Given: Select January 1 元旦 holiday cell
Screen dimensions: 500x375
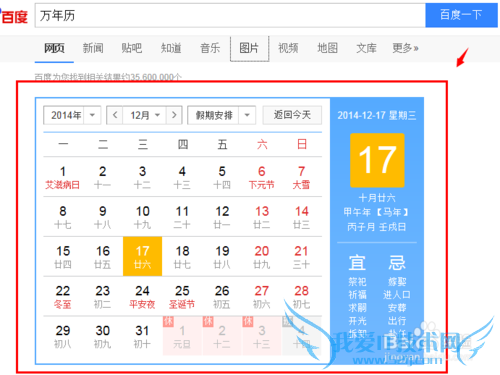Looking at the screenshot, I should click(x=182, y=336).
